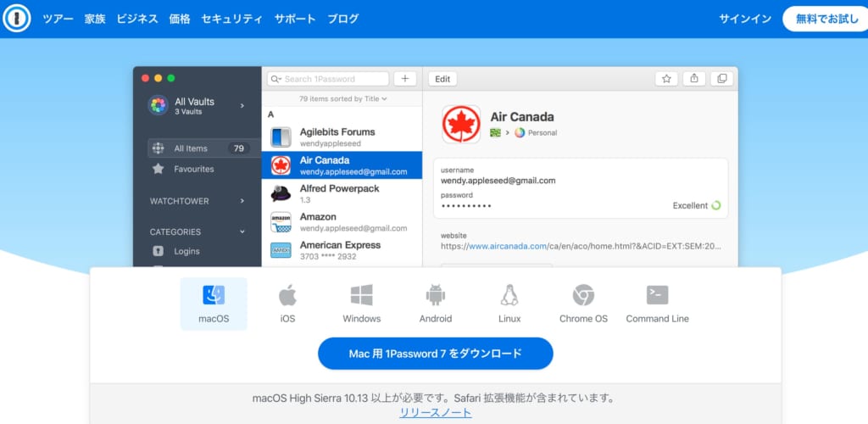Click the green window zoom button
Viewport: 868px width, 424px height.
(x=171, y=78)
